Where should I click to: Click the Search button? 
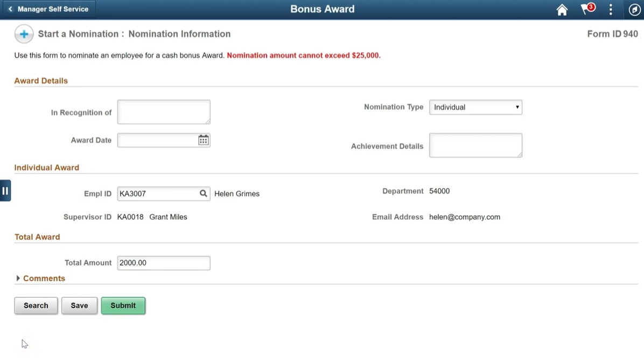(x=36, y=305)
